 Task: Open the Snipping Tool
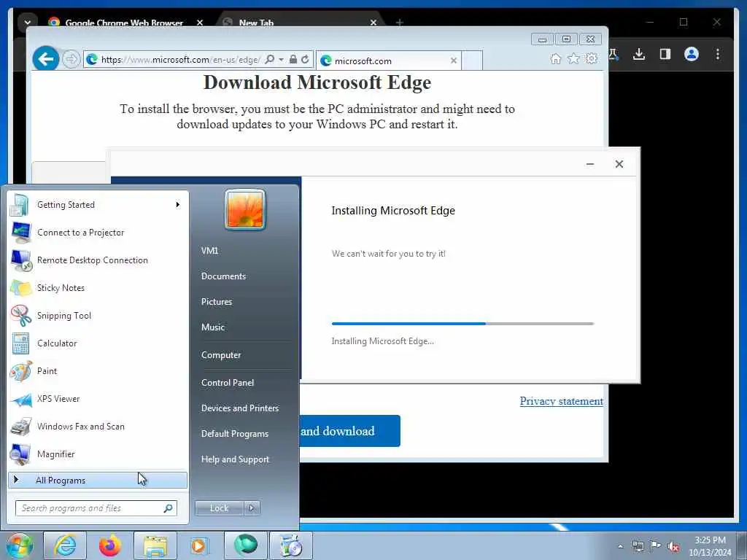(98, 315)
